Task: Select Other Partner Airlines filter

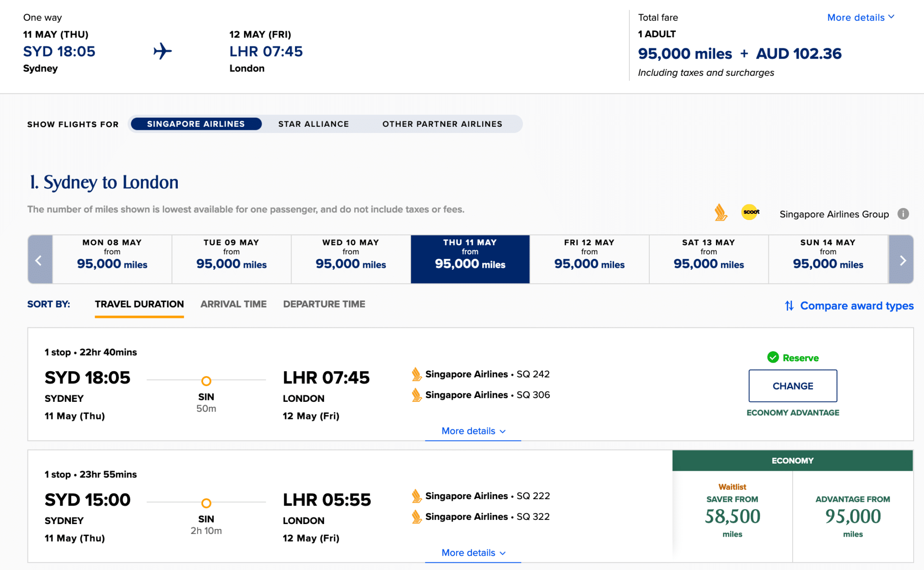Action: 442,124
